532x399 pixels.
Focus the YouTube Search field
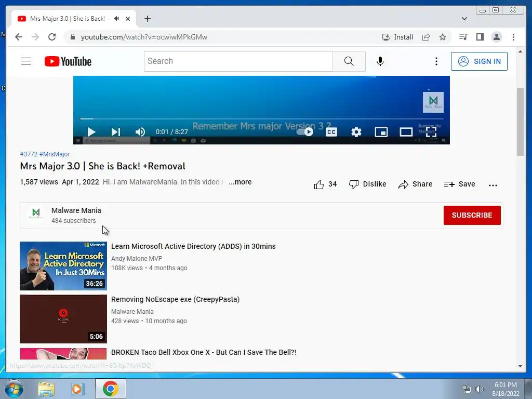[x=238, y=61]
